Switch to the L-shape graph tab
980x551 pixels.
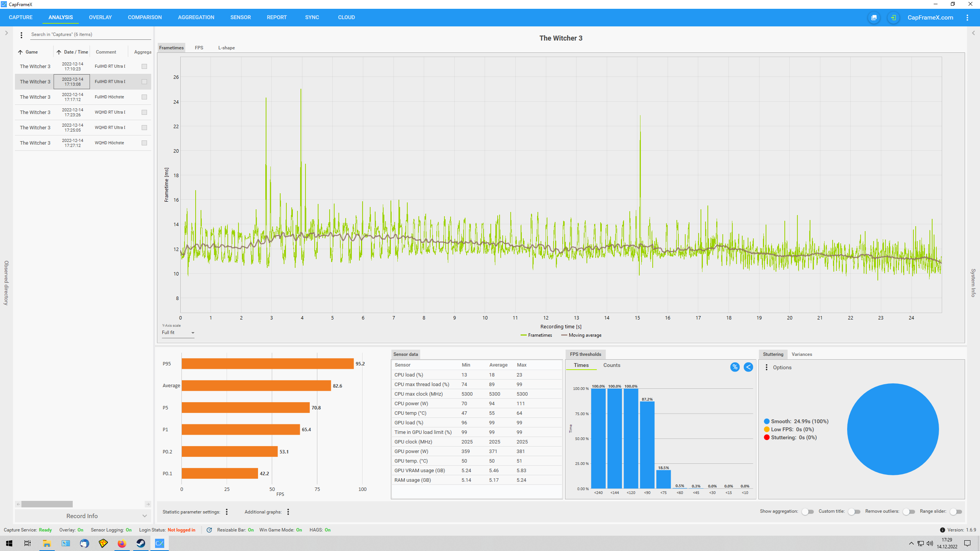(x=226, y=48)
